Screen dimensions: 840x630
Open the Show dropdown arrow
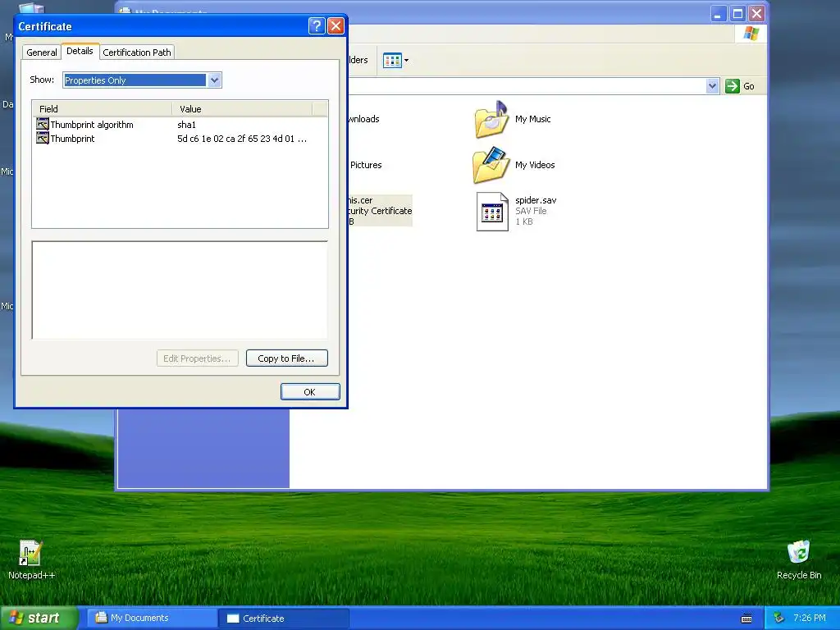tap(214, 80)
